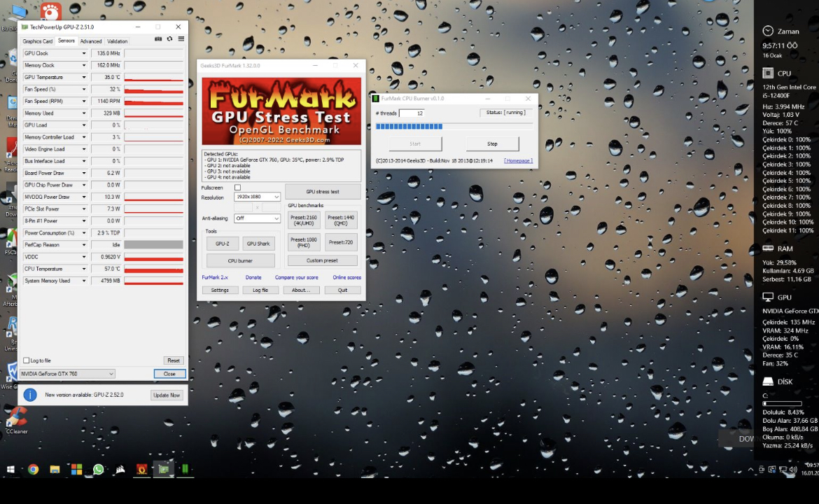This screenshot has height=504, width=819.
Task: Tick the FurMark Fullscreen checkbox
Action: click(238, 188)
